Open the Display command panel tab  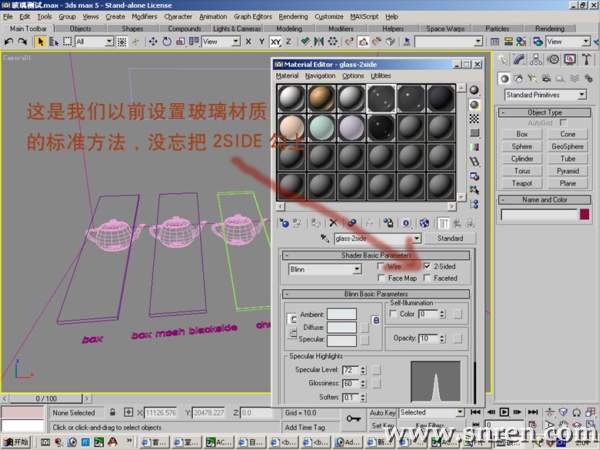(x=570, y=59)
